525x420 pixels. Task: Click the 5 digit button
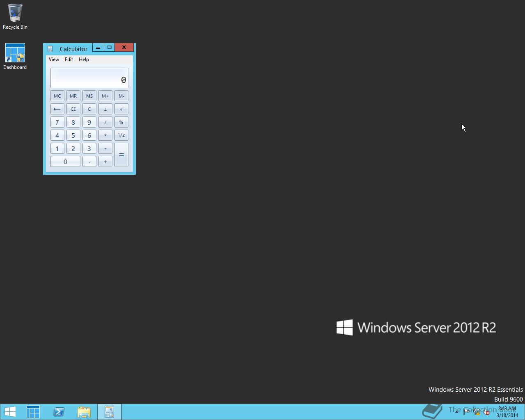coord(73,135)
